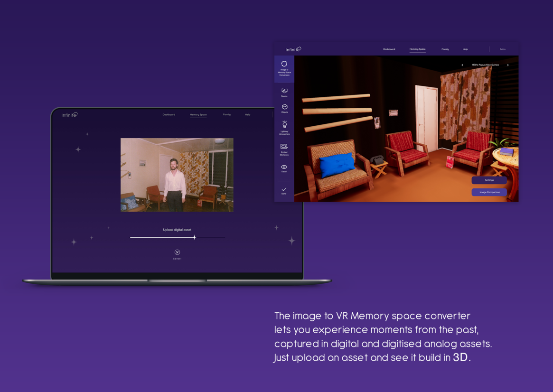Go to next memory space with right chevron
553x392 pixels.
[x=508, y=65]
